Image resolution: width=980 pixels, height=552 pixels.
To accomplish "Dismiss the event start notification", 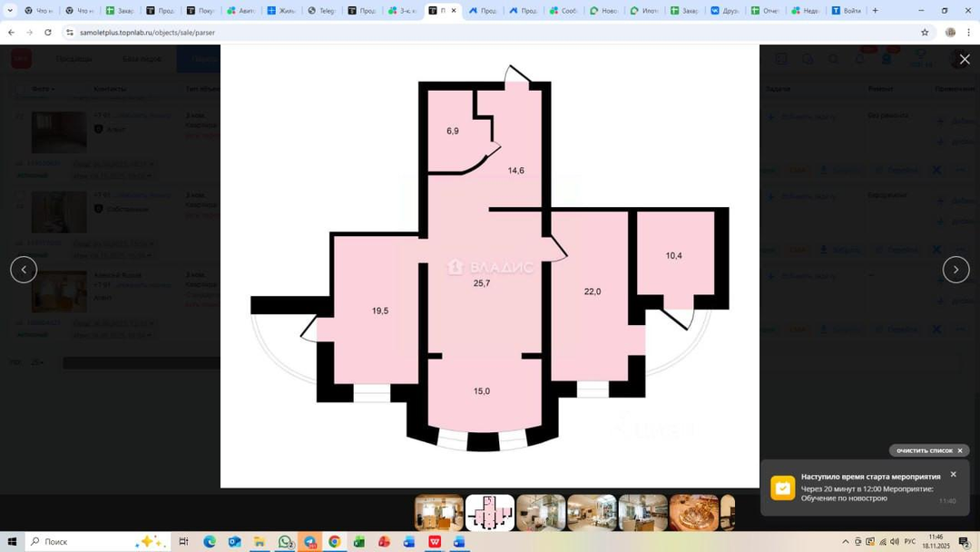I will coord(953,475).
